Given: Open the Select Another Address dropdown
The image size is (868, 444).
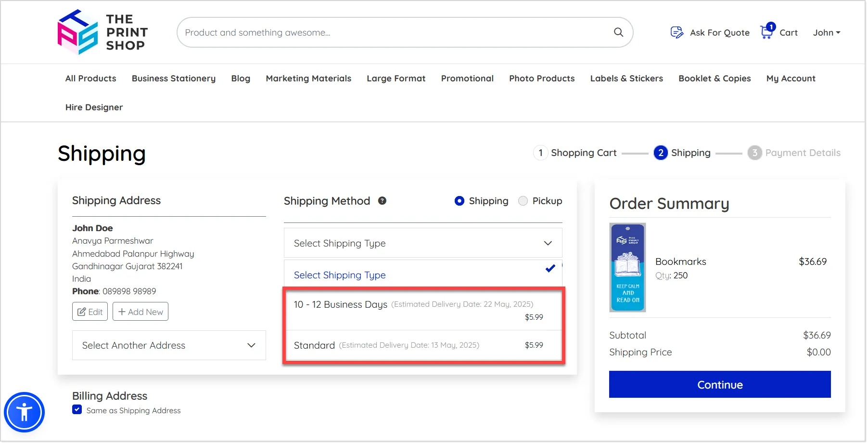Looking at the screenshot, I should pos(169,345).
